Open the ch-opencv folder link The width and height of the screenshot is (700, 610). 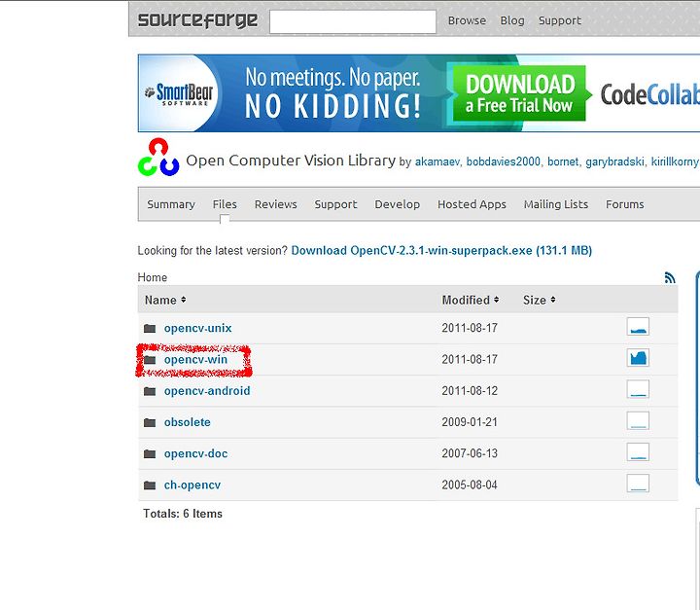click(x=192, y=484)
